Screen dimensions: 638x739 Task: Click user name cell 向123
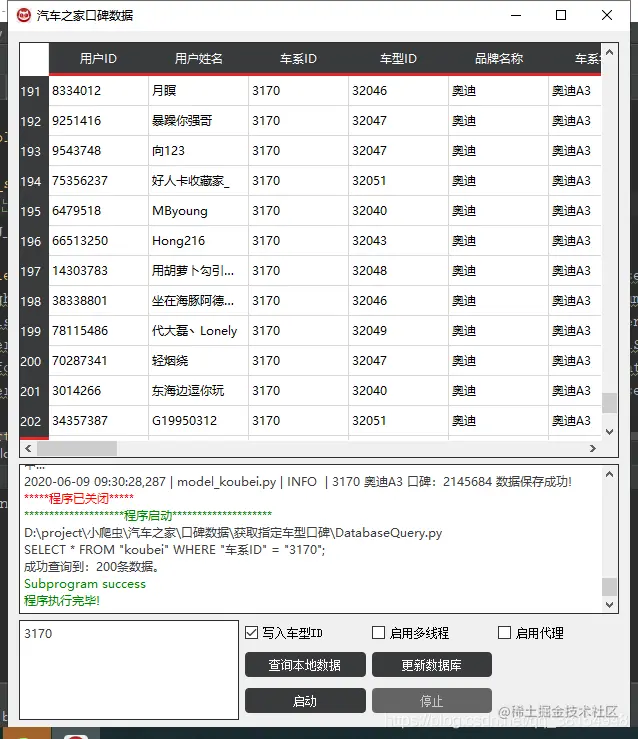click(x=198, y=151)
